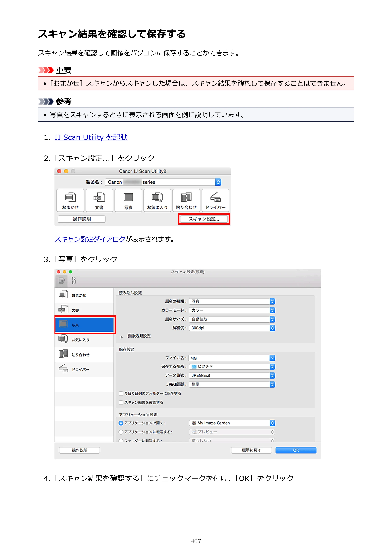The height and width of the screenshot is (555, 392).
Task: Check スキャン結果を確認する checkbox
Action: coord(121,402)
